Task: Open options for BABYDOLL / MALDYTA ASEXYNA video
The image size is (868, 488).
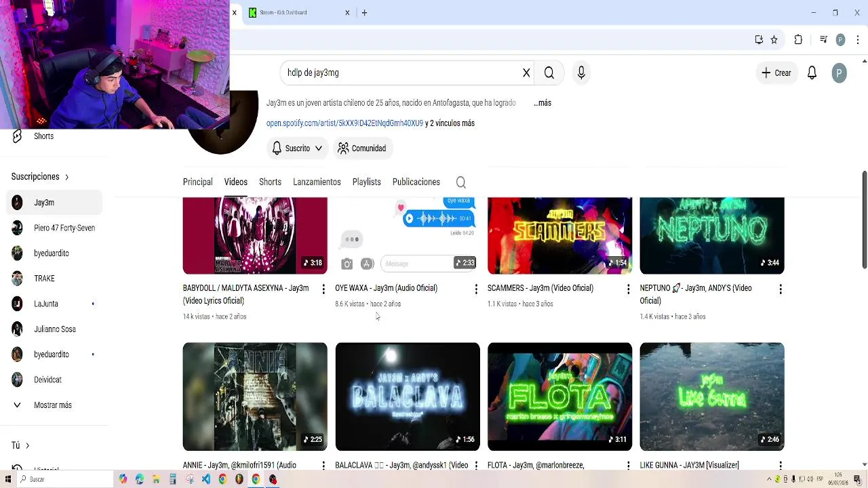Action: click(323, 289)
